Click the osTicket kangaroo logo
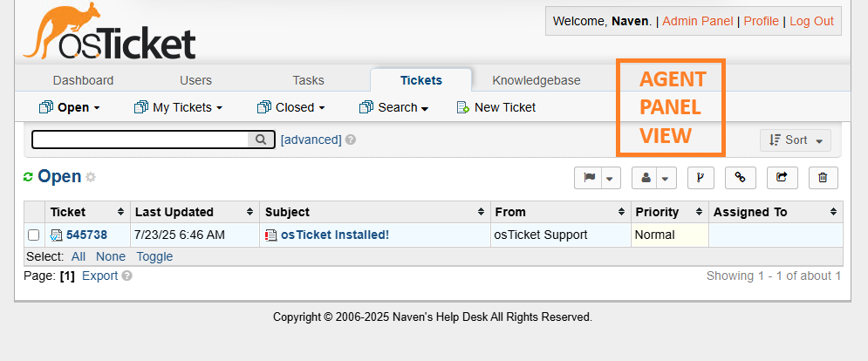The height and width of the screenshot is (361, 868). tap(109, 31)
